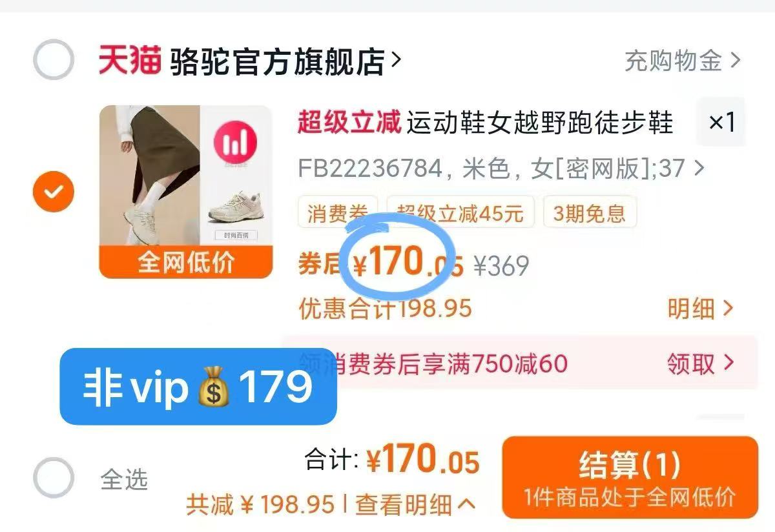Expand the product variant FB22236784 米色 selector

tap(501, 169)
